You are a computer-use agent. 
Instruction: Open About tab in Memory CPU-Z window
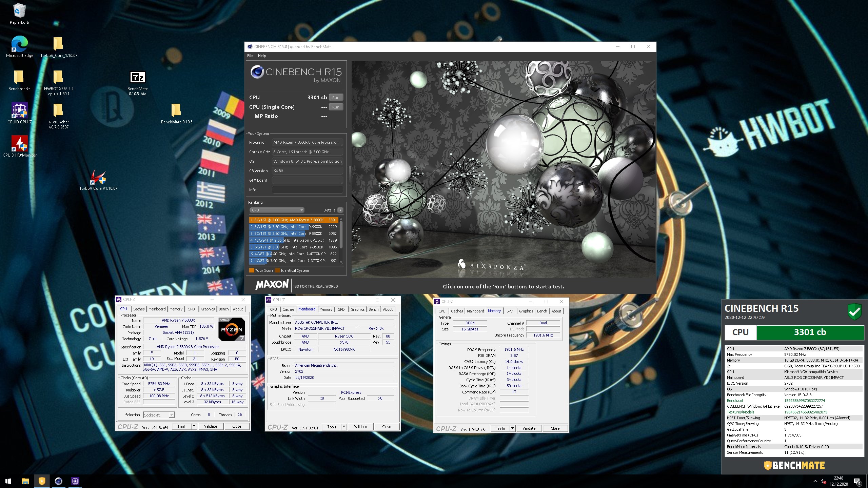click(556, 311)
